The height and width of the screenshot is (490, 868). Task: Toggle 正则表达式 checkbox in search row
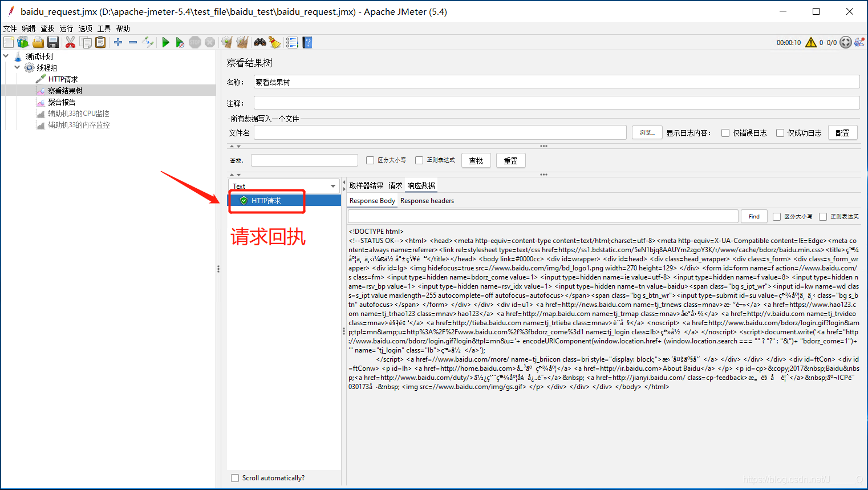(419, 160)
